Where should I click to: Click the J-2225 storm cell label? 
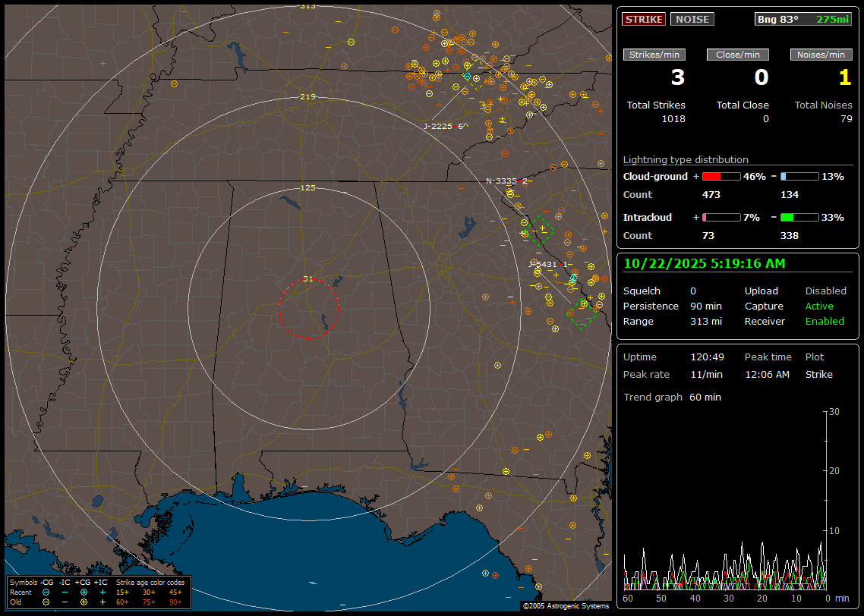pos(438,127)
